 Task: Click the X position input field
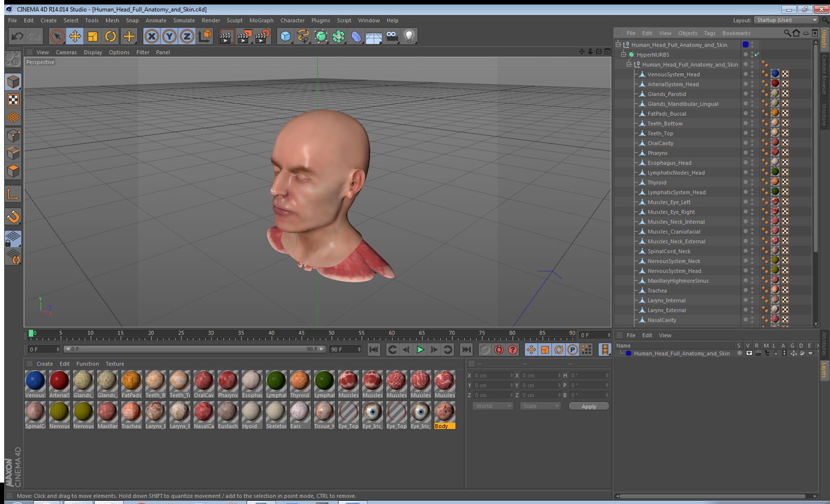click(x=493, y=375)
